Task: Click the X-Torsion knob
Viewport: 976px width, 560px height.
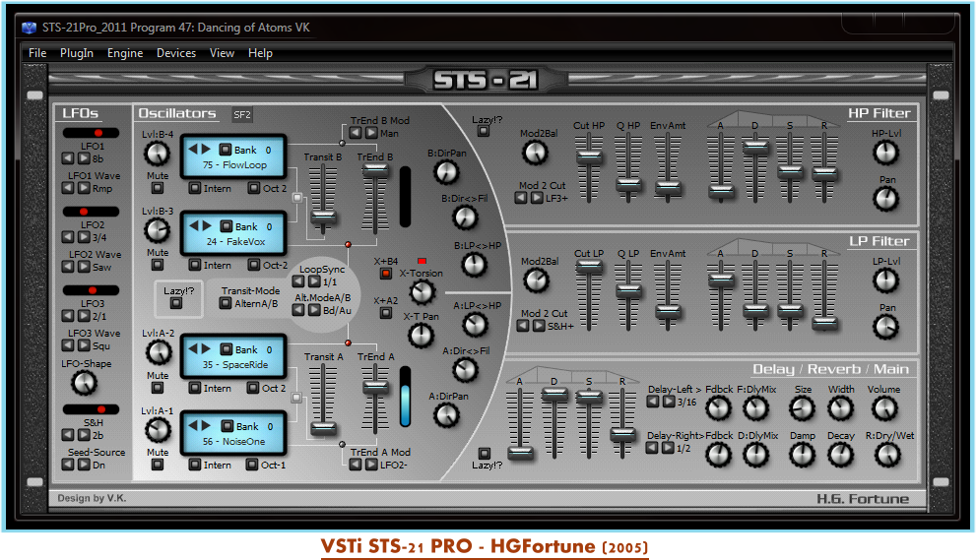Action: 423,291
